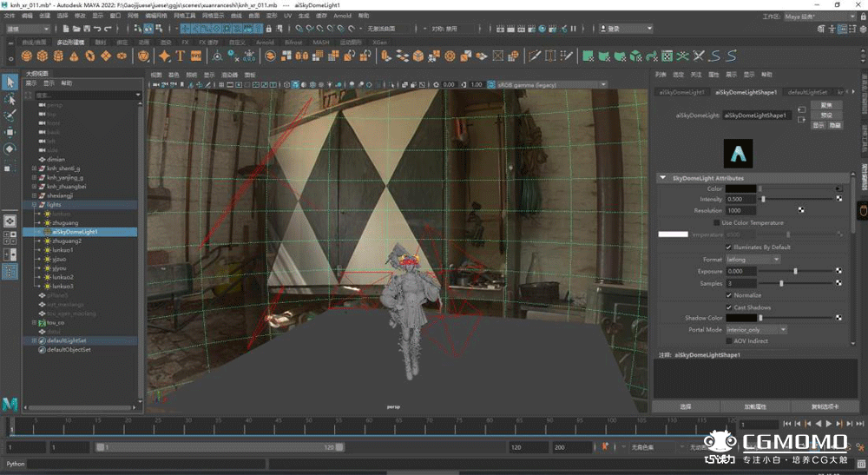Image resolution: width=868 pixels, height=475 pixels.
Task: Click the Shadow Color swatch
Action: pos(740,318)
